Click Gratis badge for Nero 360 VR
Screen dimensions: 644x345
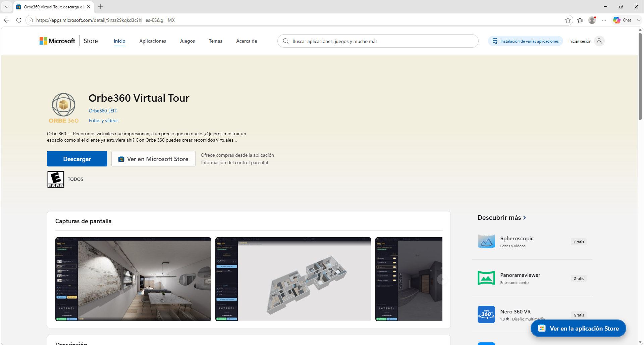click(x=579, y=315)
